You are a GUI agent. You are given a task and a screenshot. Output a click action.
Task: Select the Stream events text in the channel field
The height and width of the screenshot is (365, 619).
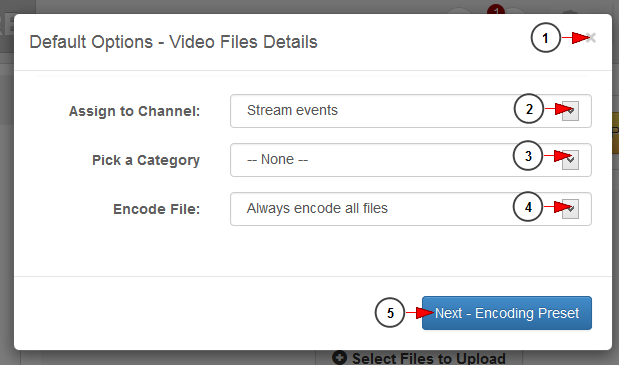pyautogui.click(x=292, y=110)
